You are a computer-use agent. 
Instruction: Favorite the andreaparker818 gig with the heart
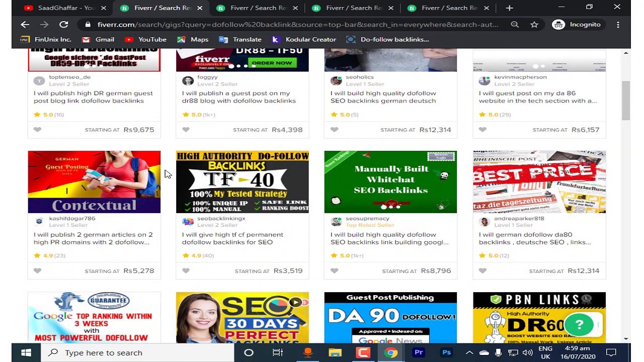[483, 270]
